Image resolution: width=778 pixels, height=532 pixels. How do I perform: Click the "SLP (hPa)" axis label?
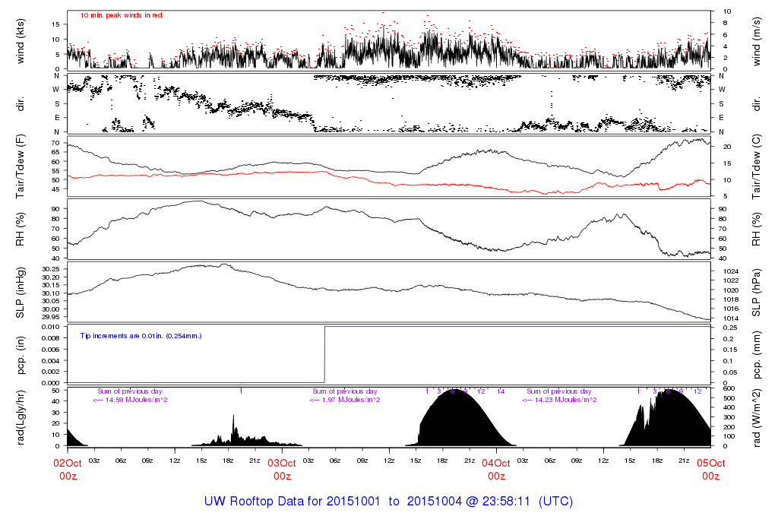(756, 293)
